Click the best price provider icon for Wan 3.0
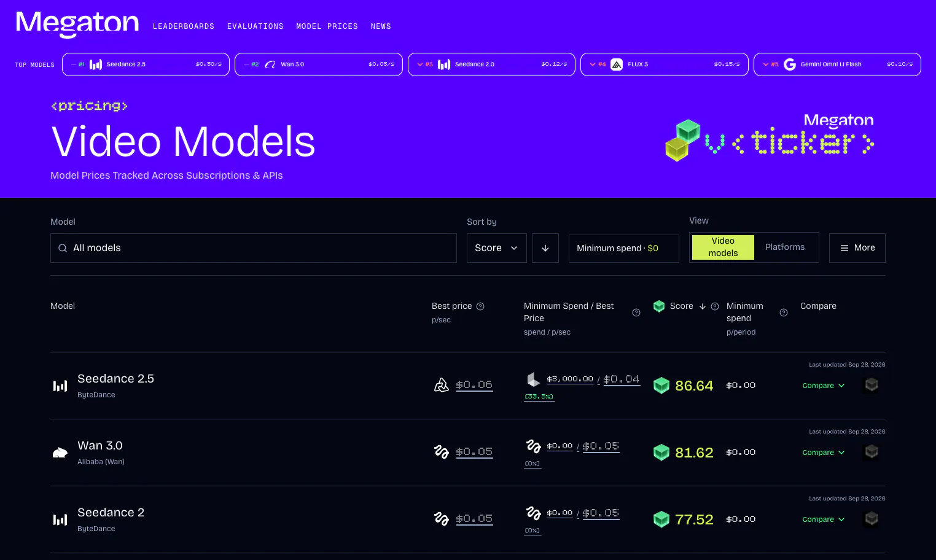The image size is (936, 560). tap(442, 452)
